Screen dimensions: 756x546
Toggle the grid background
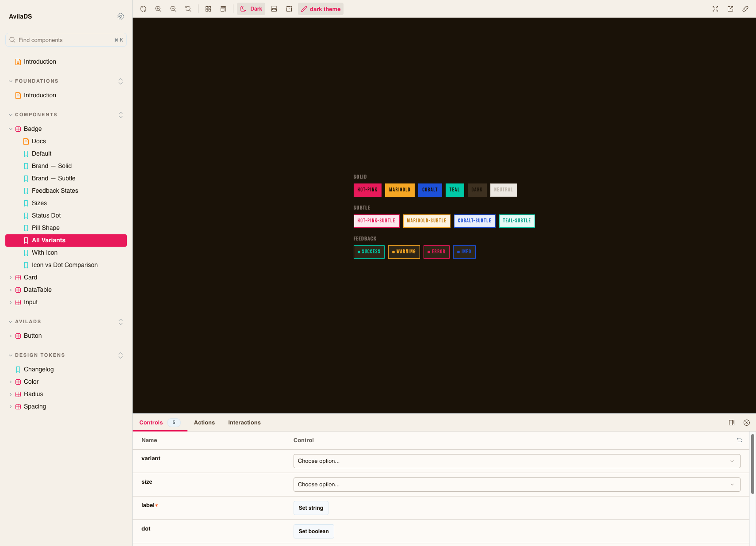(208, 8)
